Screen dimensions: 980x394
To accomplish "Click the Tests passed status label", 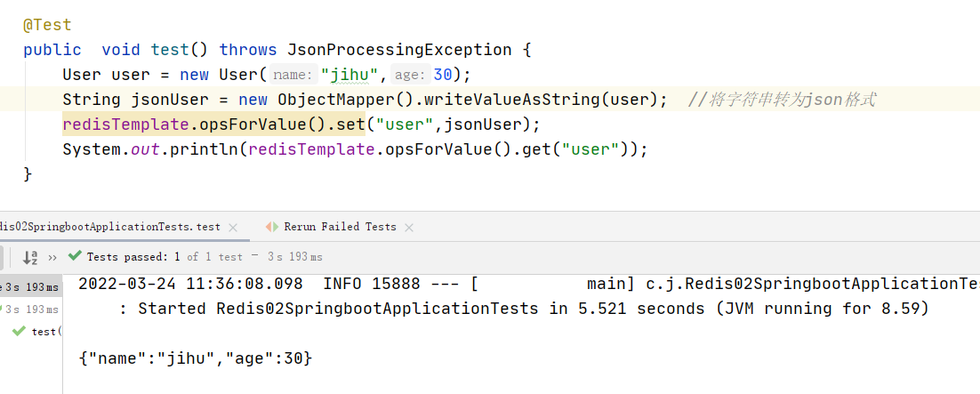I will (128, 257).
